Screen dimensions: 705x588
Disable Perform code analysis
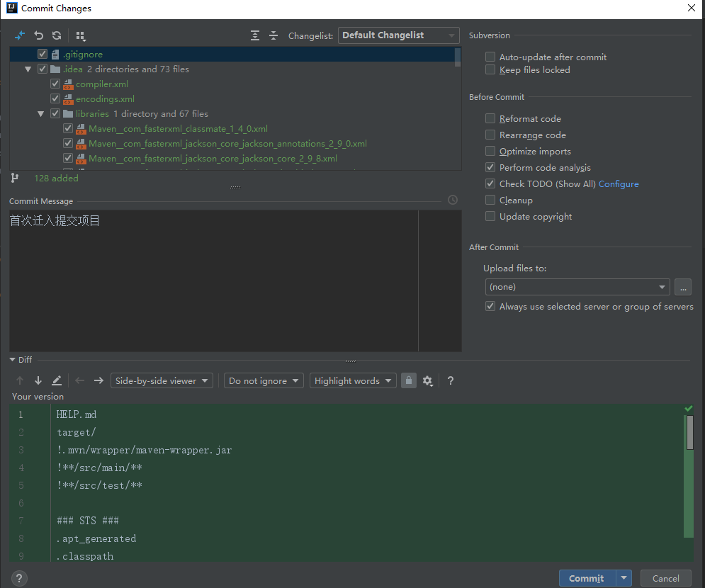tap(490, 167)
